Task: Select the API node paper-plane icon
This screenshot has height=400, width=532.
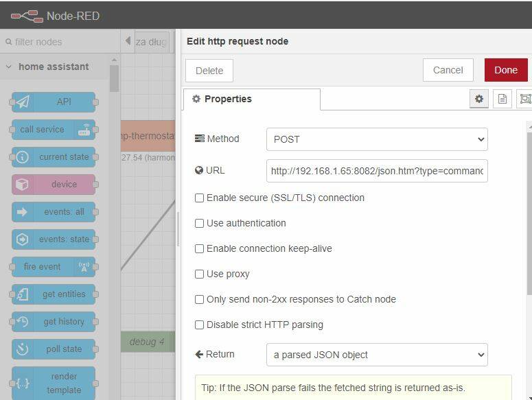Action: click(23, 102)
